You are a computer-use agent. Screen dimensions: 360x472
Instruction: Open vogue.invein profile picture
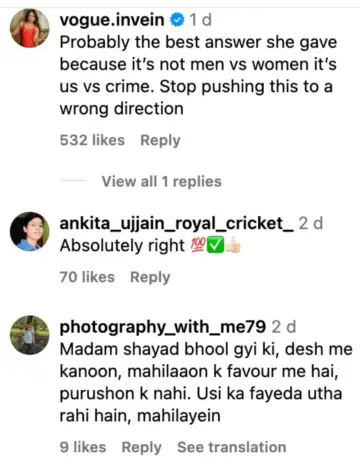(30, 28)
